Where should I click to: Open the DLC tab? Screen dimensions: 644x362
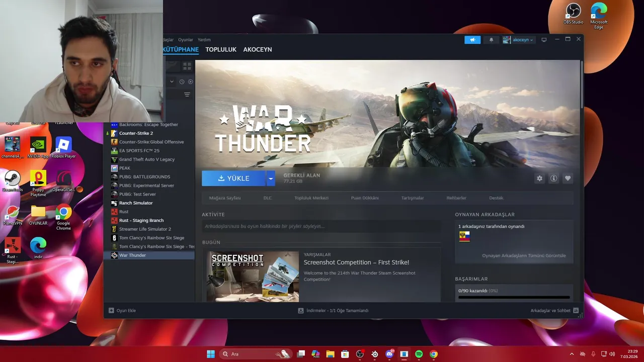pyautogui.click(x=268, y=198)
